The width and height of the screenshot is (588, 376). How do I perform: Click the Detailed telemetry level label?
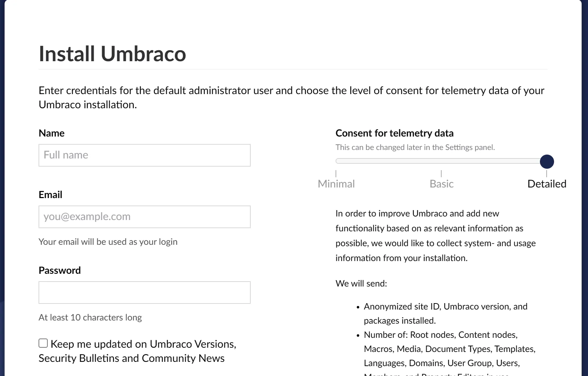547,184
